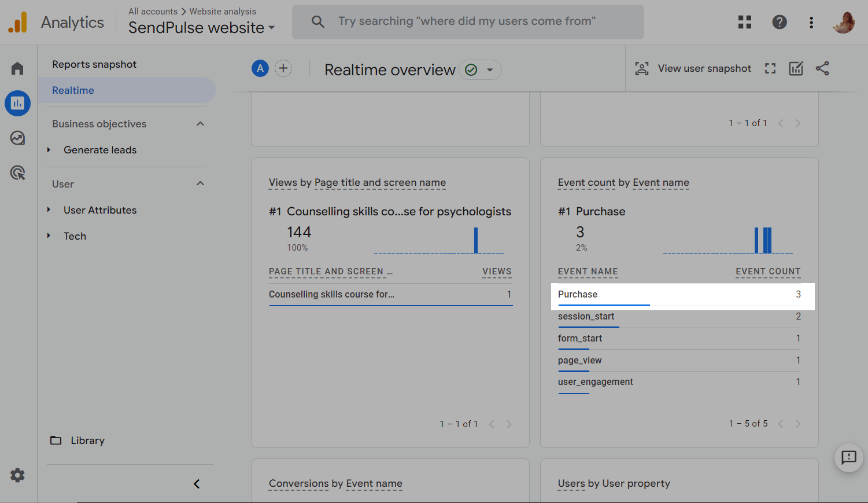Click the Customize report pencil icon
The width and height of the screenshot is (868, 503).
[x=796, y=68]
